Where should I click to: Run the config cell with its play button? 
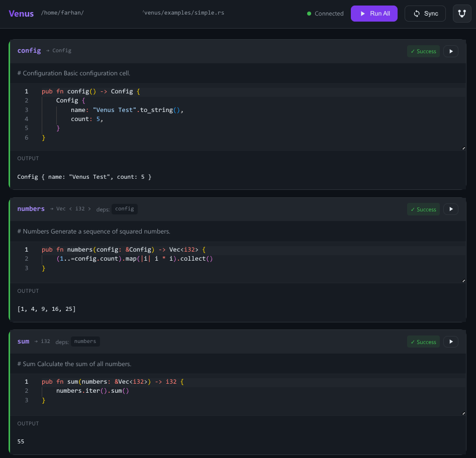pos(451,51)
